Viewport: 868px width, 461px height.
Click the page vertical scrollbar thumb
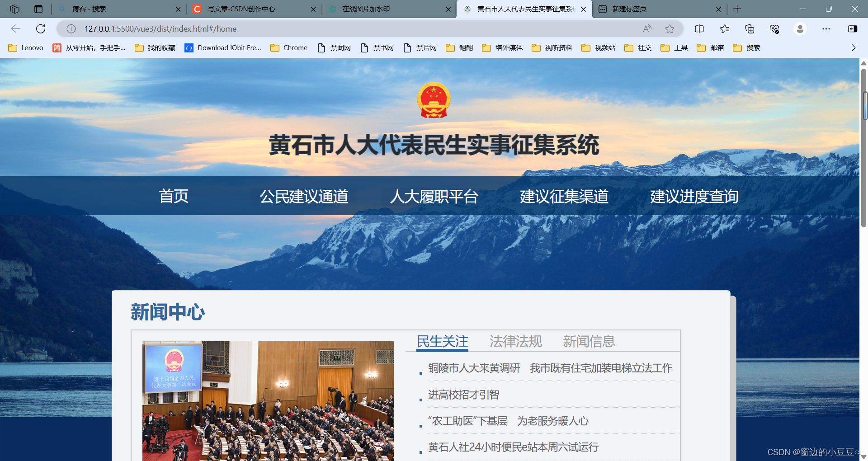tap(863, 147)
